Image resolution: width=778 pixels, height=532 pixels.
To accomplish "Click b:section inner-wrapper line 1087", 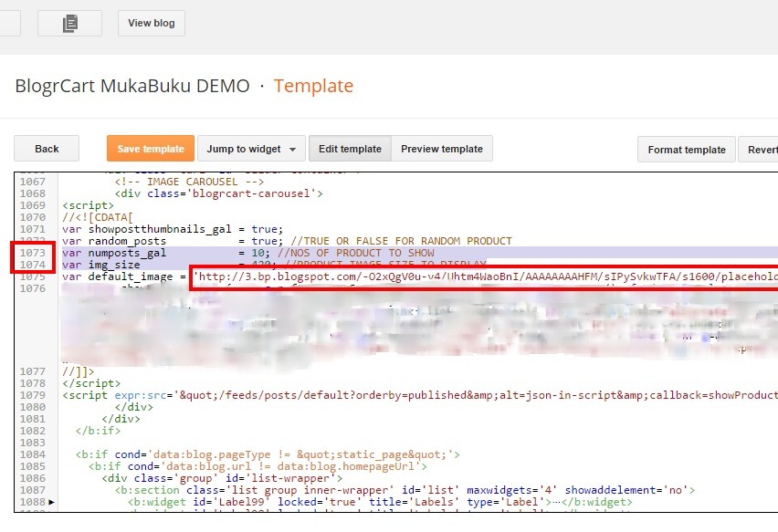I will point(405,490).
